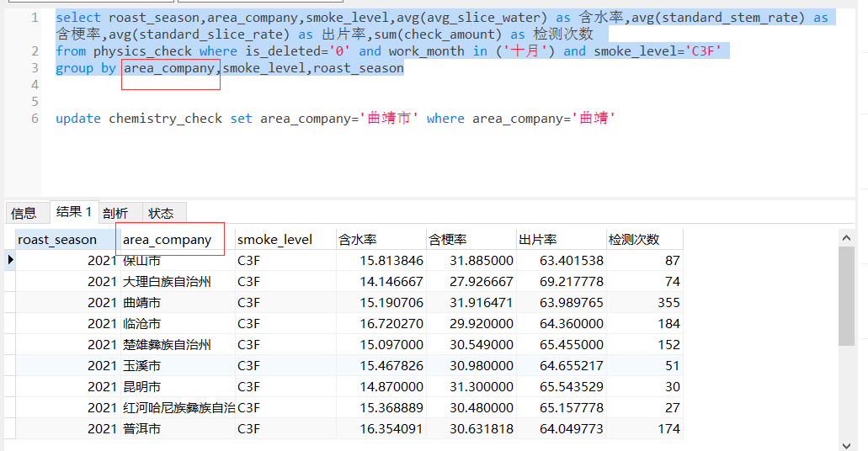Place cursor on the update keyword
868x451 pixels.
pyautogui.click(x=78, y=119)
